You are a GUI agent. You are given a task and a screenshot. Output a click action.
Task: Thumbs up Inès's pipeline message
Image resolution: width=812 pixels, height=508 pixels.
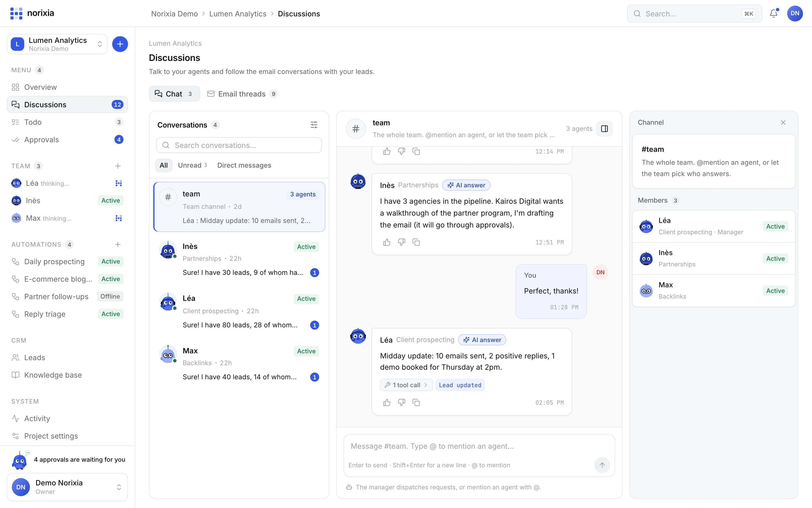(x=387, y=242)
